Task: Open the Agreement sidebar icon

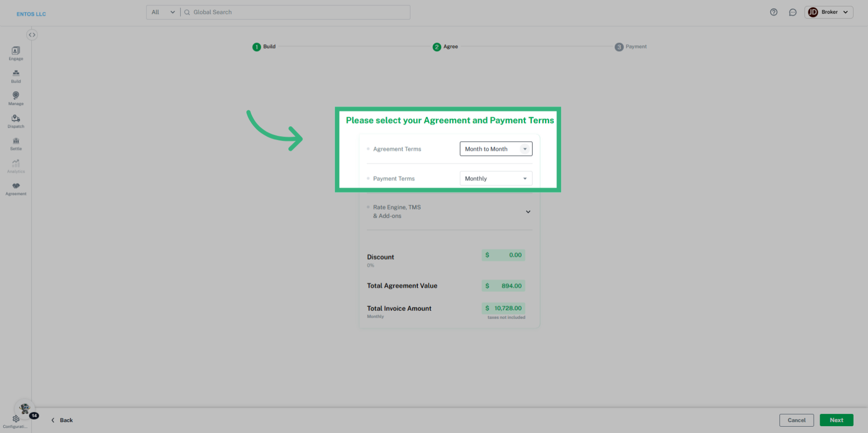Action: 16,188
